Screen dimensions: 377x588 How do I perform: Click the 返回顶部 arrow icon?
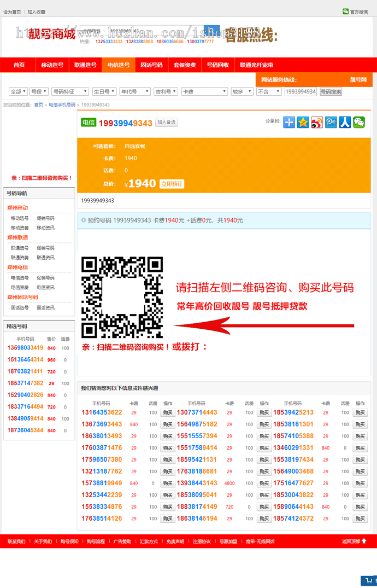point(364,541)
